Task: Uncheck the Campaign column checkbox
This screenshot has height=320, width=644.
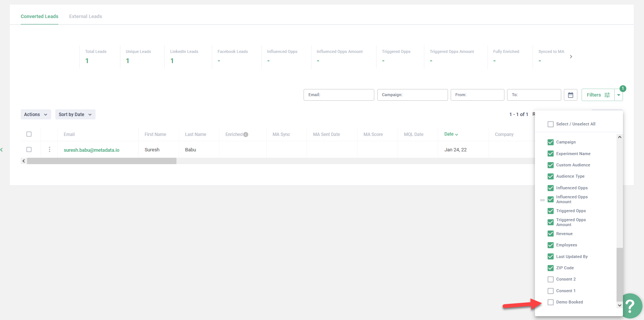Action: click(x=550, y=142)
